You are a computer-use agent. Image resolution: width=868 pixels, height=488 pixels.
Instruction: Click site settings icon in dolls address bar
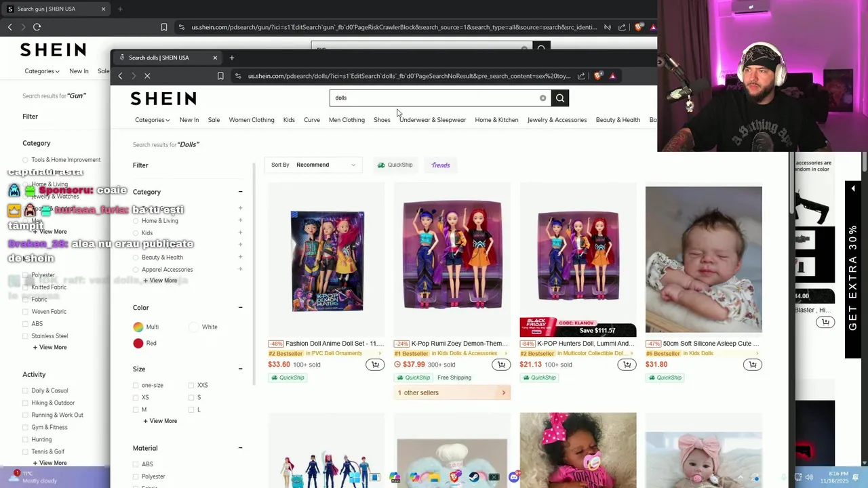coord(238,76)
